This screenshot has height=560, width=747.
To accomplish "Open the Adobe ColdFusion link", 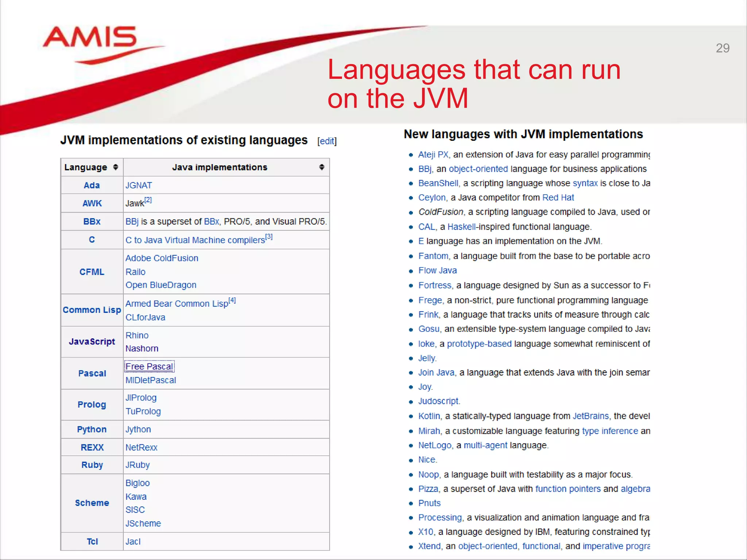I will 162,258.
